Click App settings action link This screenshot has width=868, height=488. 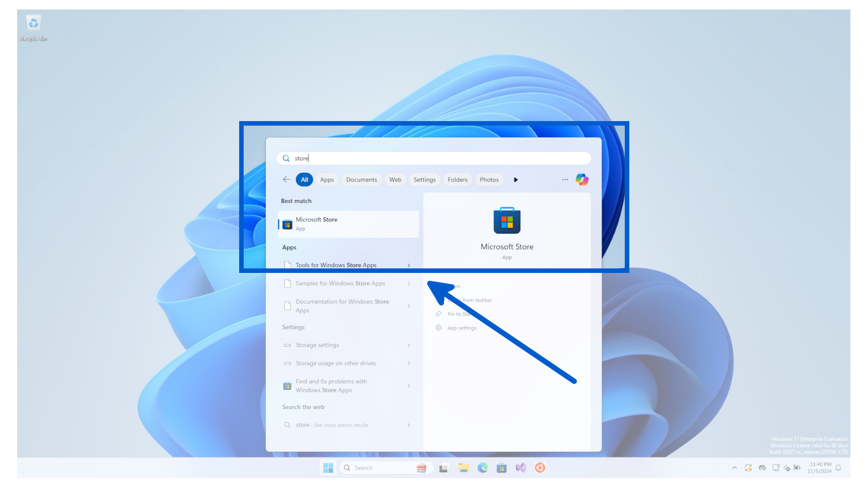(462, 328)
